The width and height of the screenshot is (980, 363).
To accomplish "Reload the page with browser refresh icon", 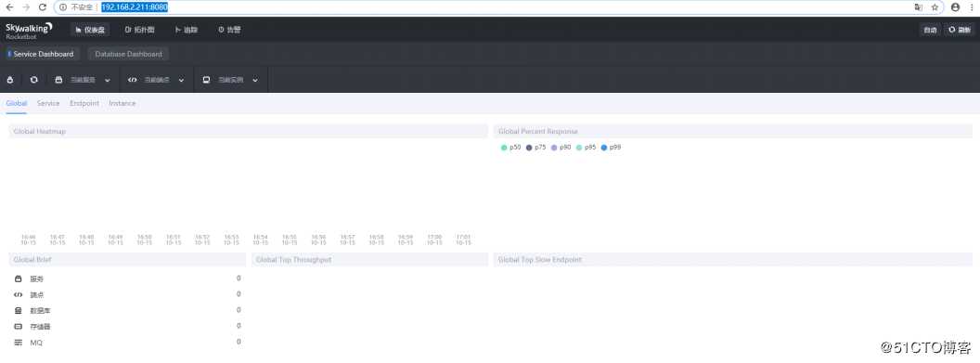I will tap(42, 6).
